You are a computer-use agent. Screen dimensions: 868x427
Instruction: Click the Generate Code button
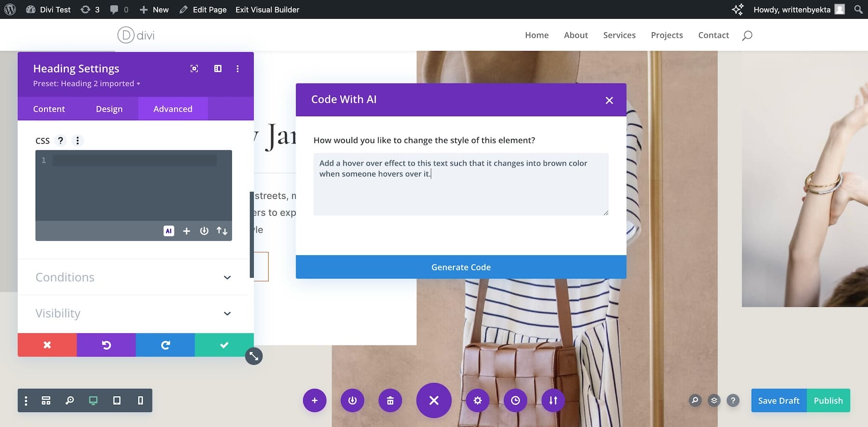[461, 267]
